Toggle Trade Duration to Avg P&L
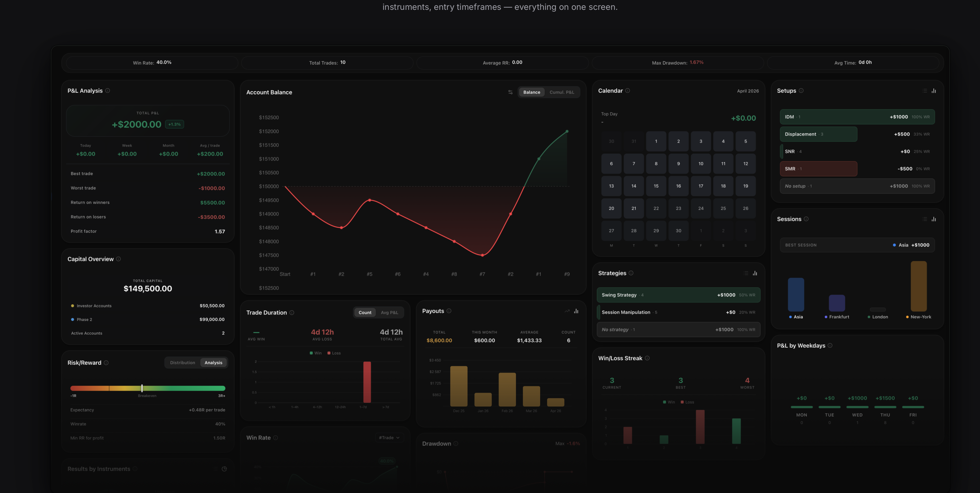The image size is (980, 493). coord(390,312)
